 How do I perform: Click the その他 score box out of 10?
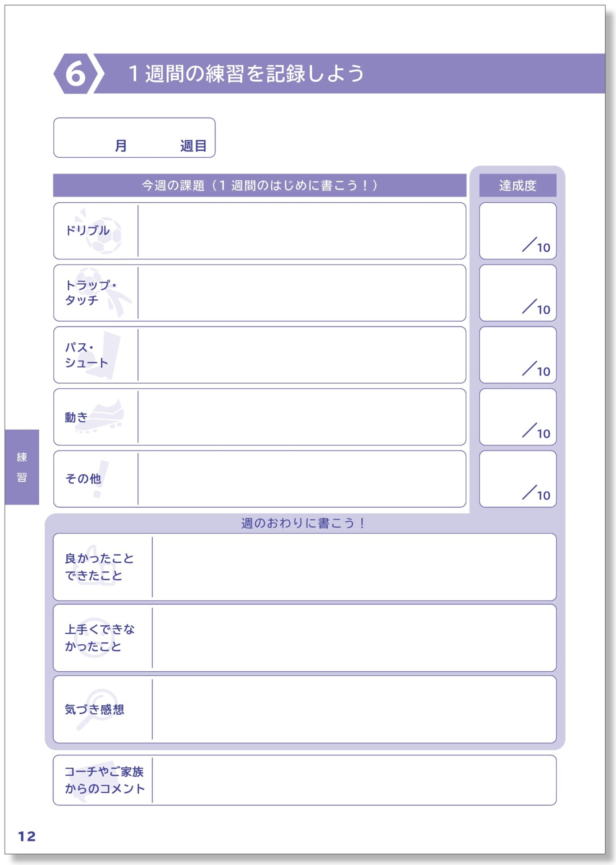518,479
